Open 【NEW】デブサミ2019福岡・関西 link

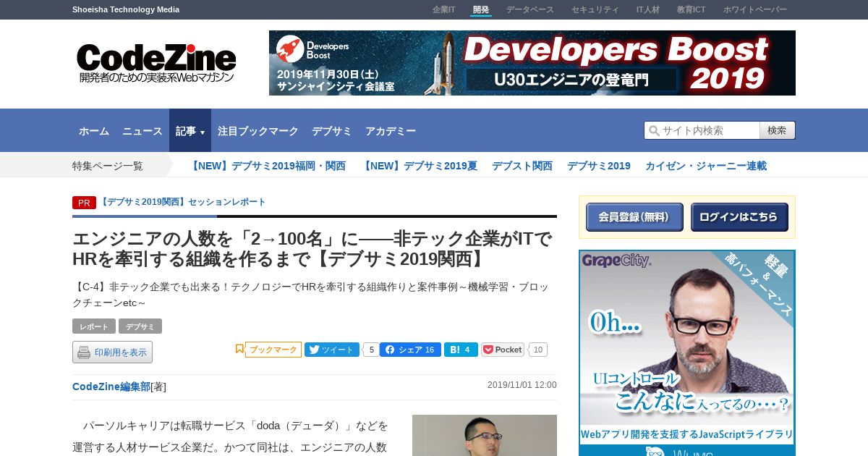click(x=267, y=166)
